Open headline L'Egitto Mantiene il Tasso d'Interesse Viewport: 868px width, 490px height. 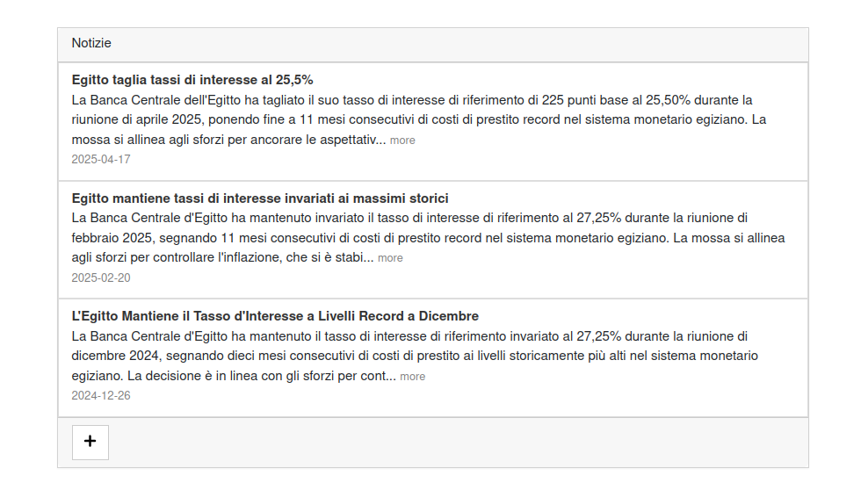275,316
